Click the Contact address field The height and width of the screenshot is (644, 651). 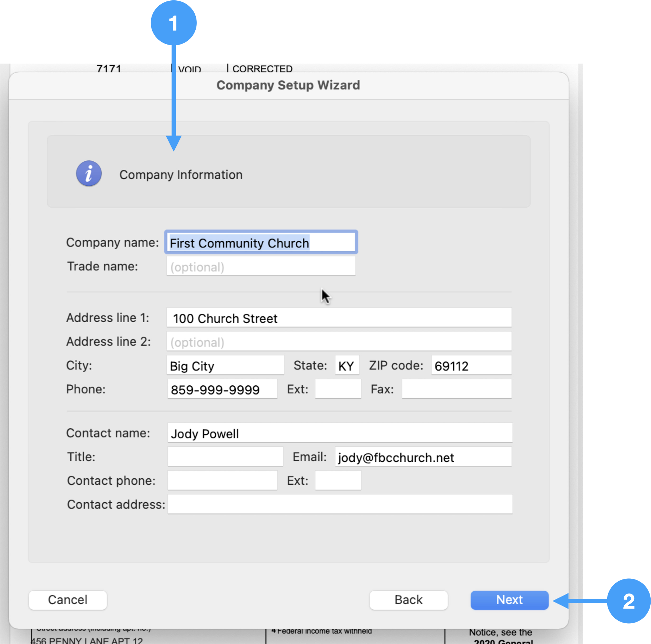click(x=339, y=504)
